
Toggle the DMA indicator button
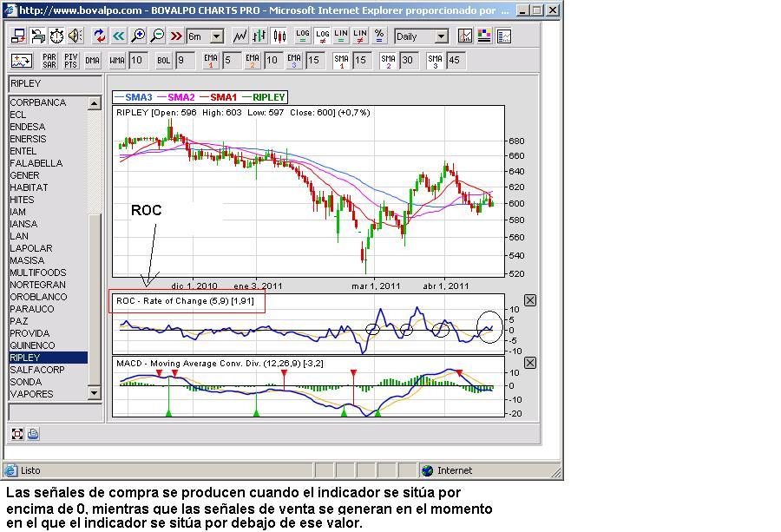point(93,61)
